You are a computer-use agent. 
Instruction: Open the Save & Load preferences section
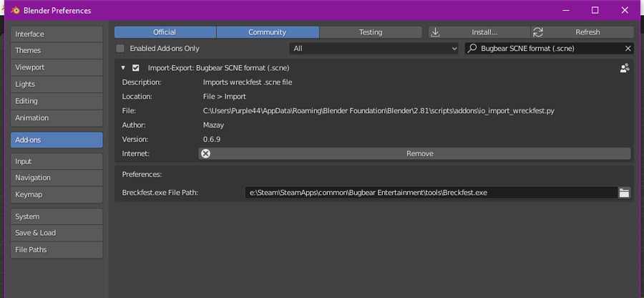[57, 233]
